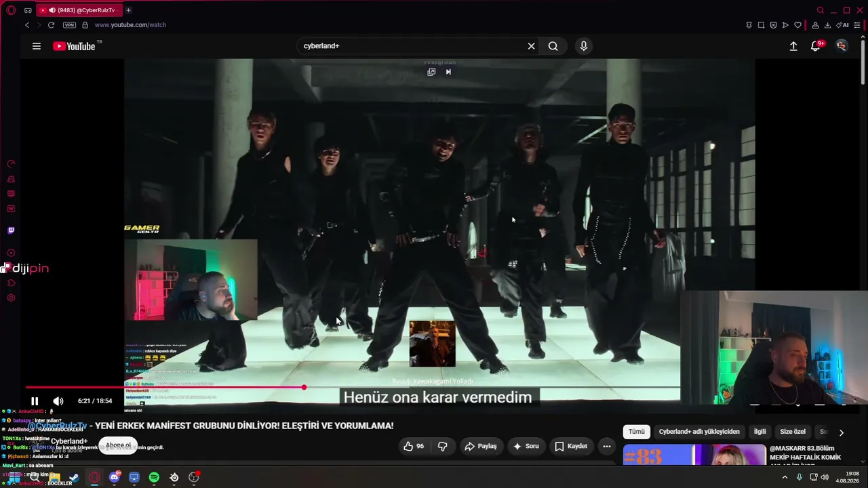Take a snapshot with the capture icon
Screen dimensions: 868x488
[x=761, y=25]
